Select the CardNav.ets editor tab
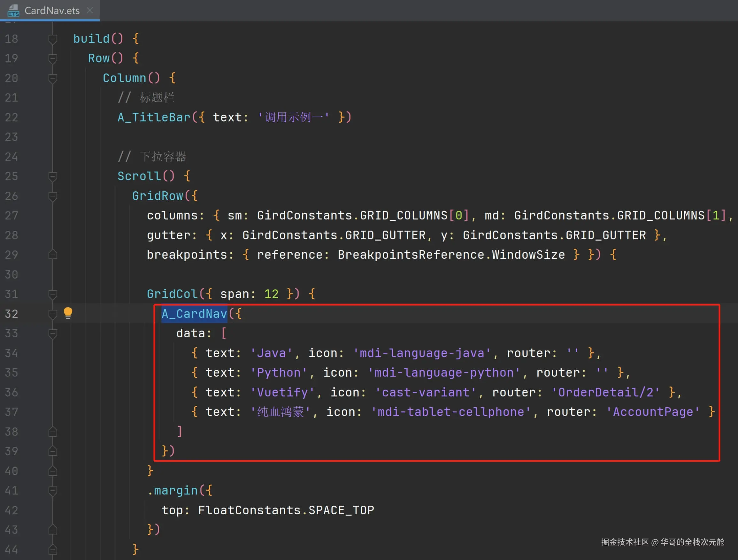 pos(52,11)
